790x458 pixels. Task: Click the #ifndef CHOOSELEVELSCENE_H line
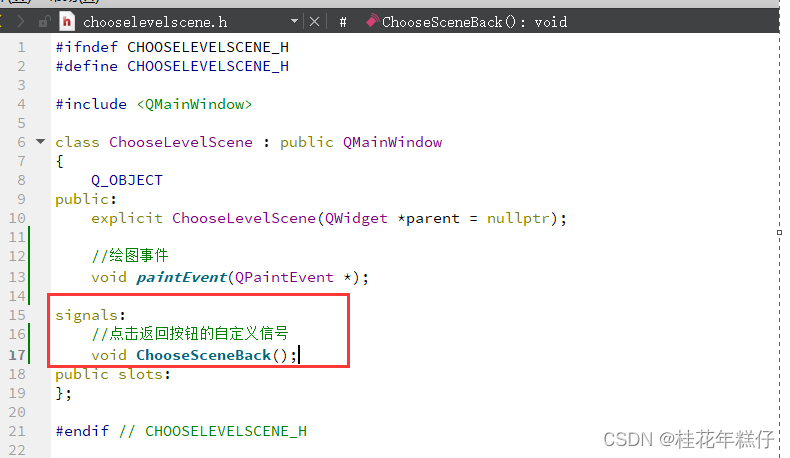pos(172,47)
